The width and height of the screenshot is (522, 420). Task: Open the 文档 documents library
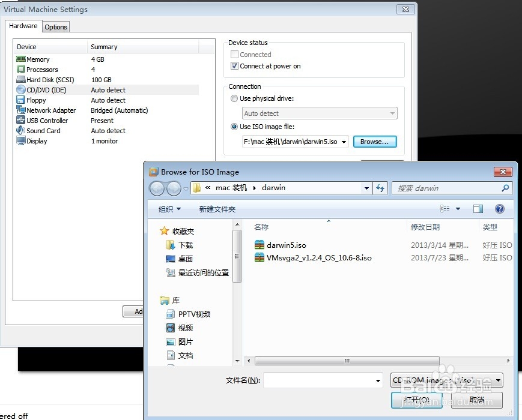tap(180, 355)
